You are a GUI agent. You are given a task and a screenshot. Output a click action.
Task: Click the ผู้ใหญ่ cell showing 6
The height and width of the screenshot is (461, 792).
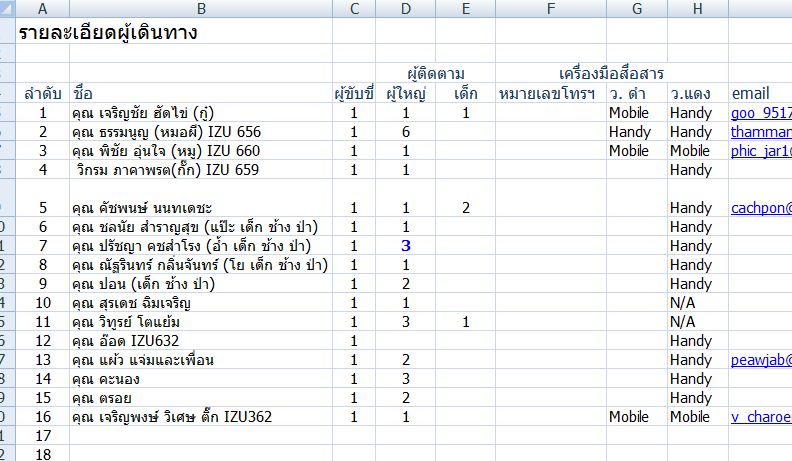click(405, 132)
